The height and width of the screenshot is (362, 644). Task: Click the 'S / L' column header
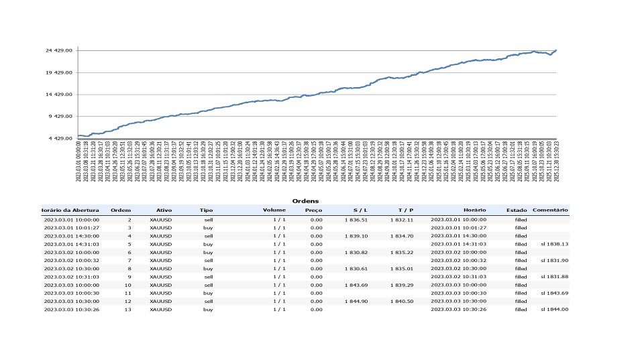(360, 210)
